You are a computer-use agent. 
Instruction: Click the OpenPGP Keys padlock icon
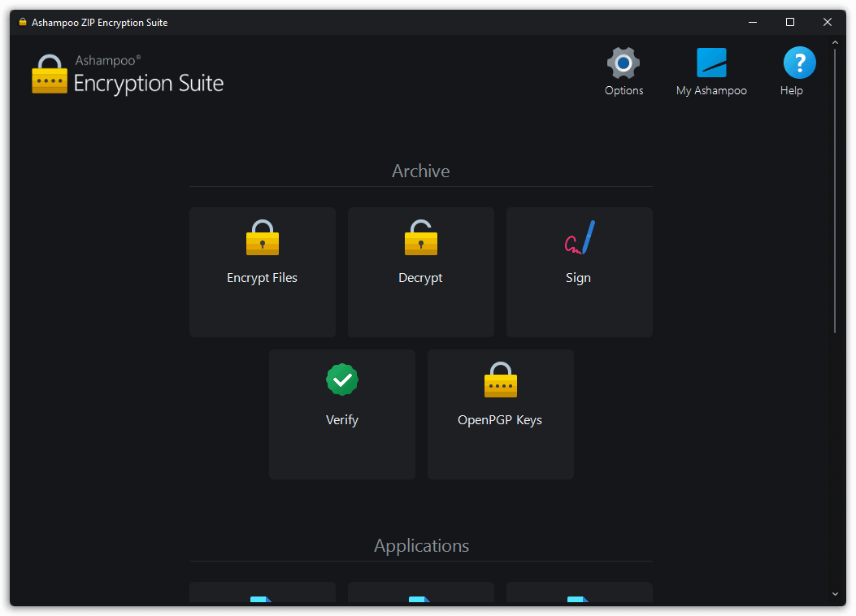pos(500,380)
